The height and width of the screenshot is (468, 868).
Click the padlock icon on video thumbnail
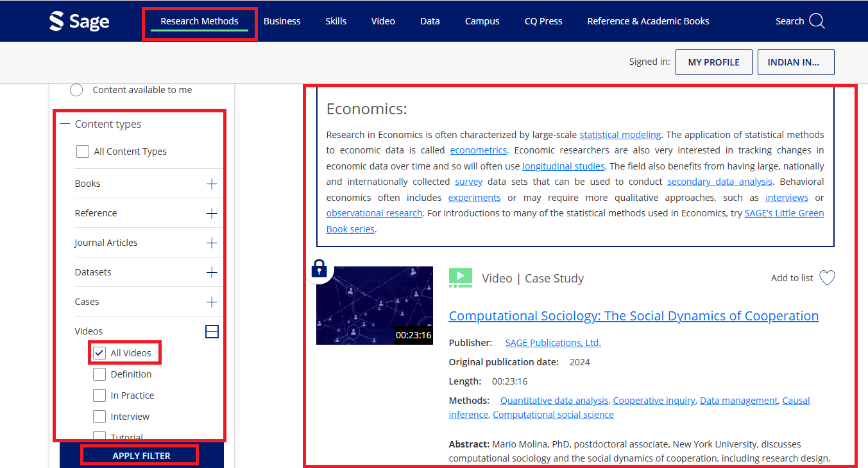319,269
